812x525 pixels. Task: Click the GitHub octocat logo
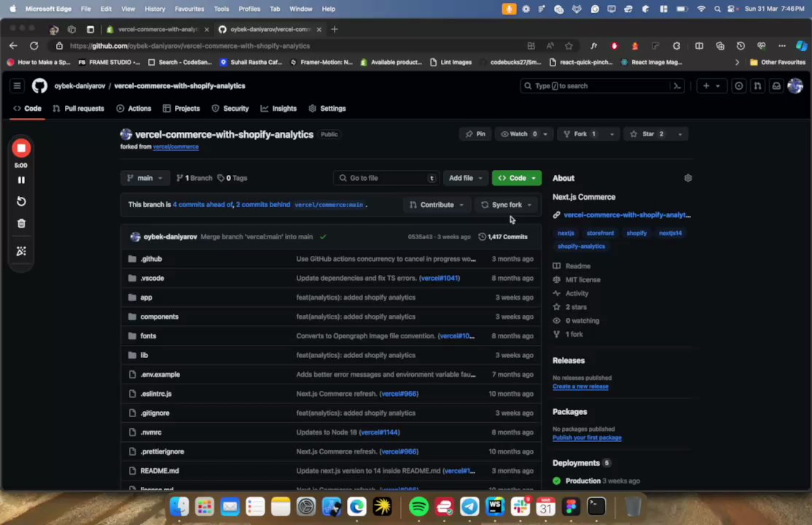[x=39, y=85]
